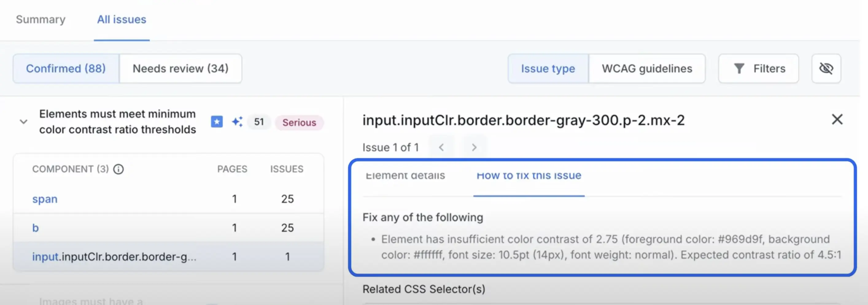Open the Filters menu

[x=758, y=69]
